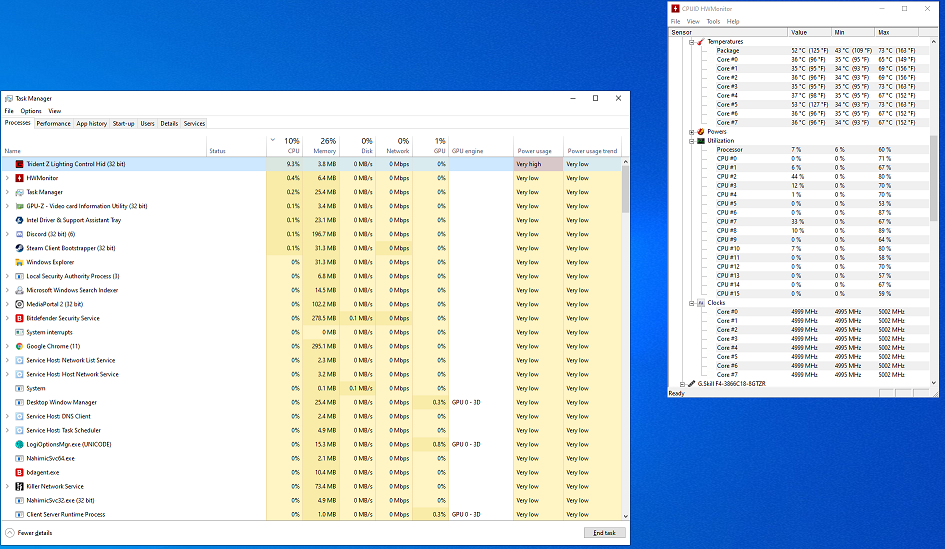Click the NahimicSvc64.exe process icon
The width and height of the screenshot is (945, 549).
pos(19,458)
